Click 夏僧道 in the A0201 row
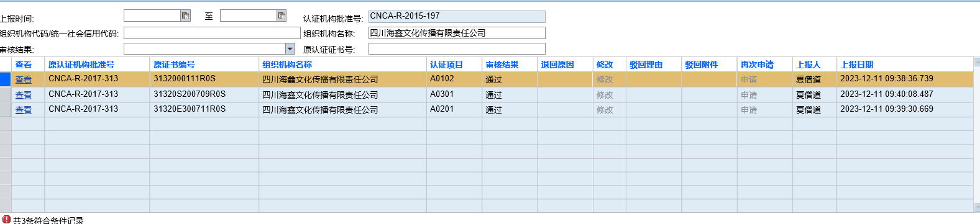 coord(808,110)
